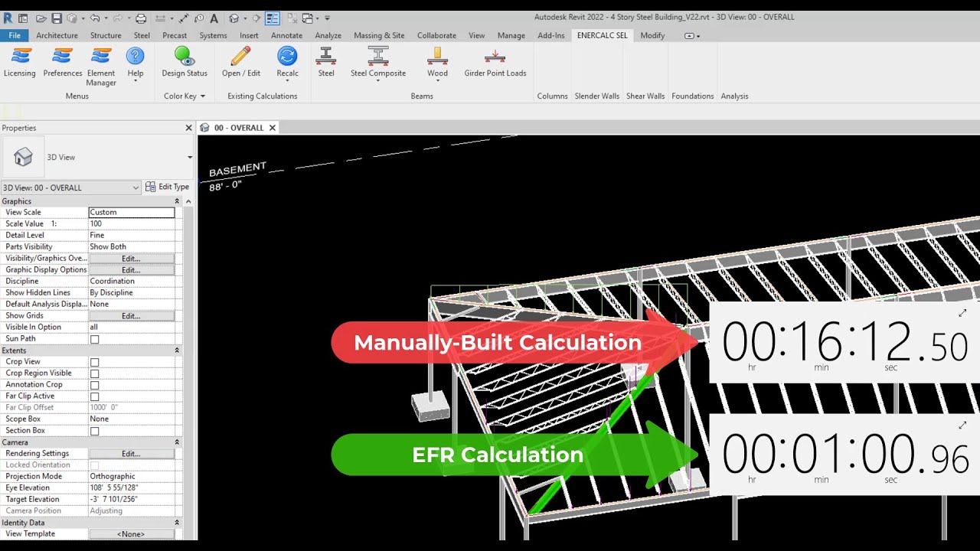Viewport: 980px width, 551px height.
Task: Collapse the Extents properties section
Action: pos(177,350)
